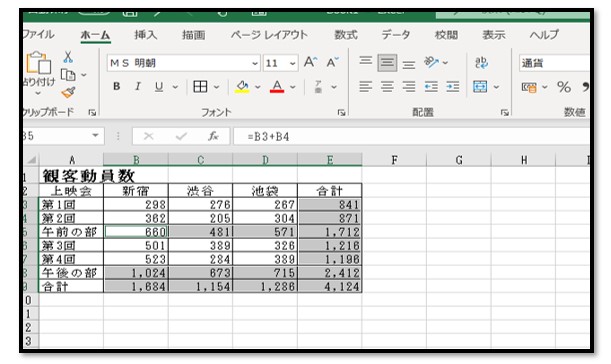The height and width of the screenshot is (364, 611).
Task: Click the Format Painter brush icon
Action: coord(68,92)
